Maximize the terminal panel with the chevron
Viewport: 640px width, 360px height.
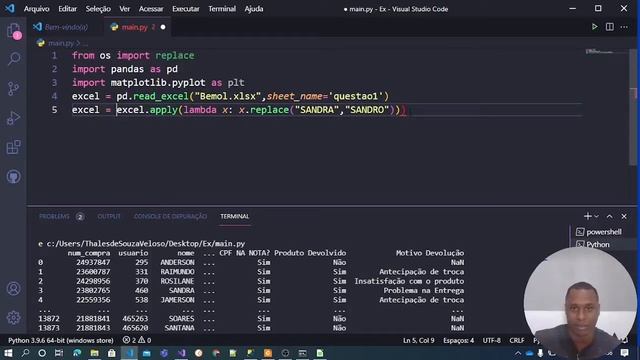coord(609,216)
